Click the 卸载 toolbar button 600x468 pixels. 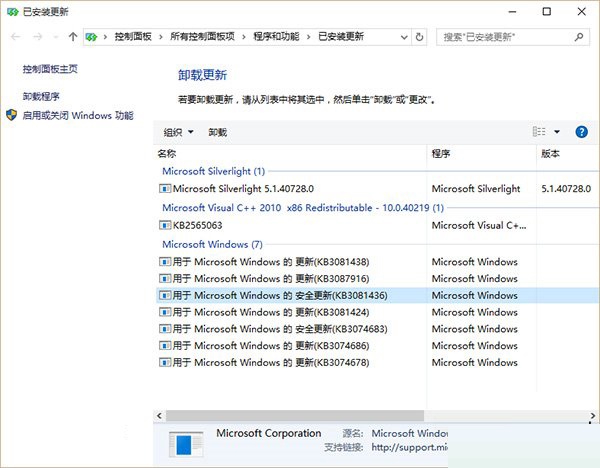217,132
